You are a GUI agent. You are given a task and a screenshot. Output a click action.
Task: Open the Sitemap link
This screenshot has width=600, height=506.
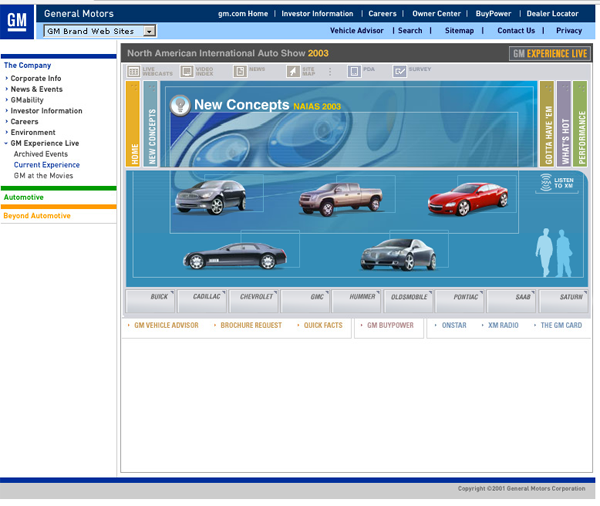459,31
